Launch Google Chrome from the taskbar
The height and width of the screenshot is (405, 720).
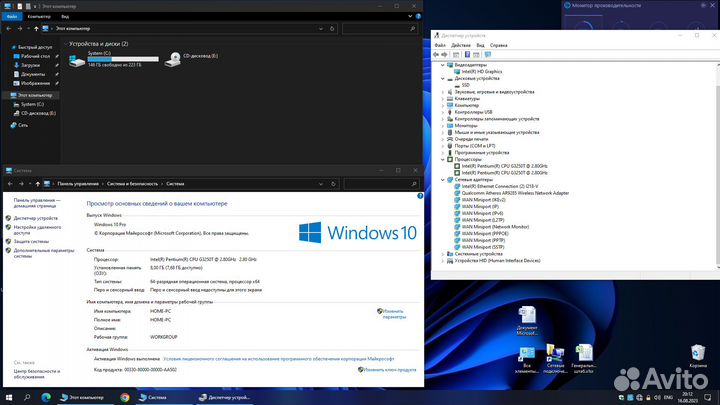(124, 398)
